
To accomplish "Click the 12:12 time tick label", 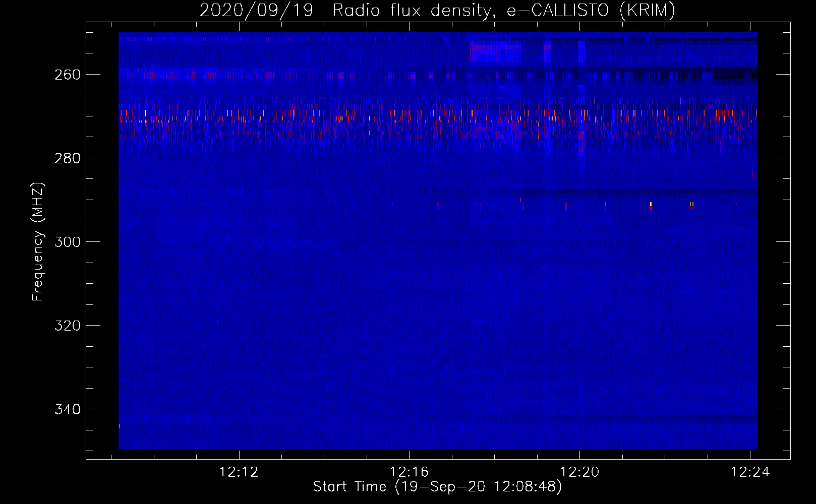I will (239, 472).
